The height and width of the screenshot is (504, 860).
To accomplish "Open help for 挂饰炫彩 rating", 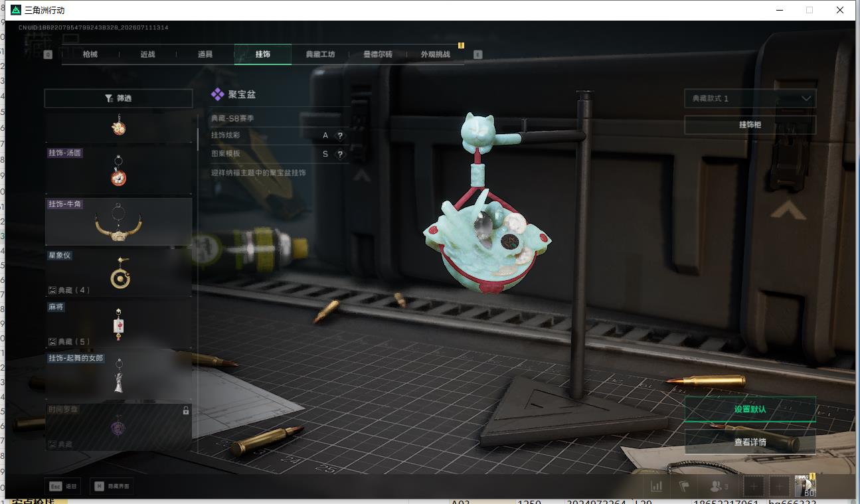I will click(340, 135).
